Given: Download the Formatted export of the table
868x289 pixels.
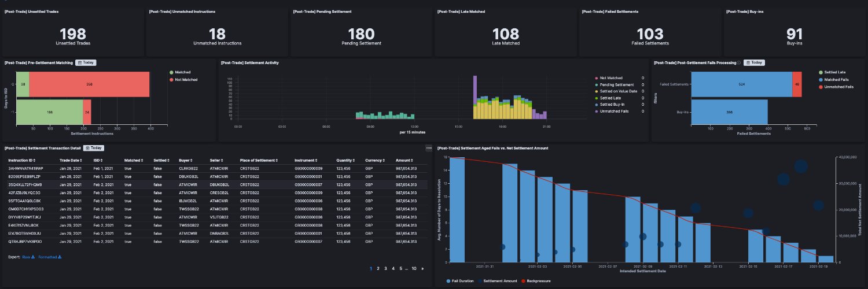Looking at the screenshot, I should click(50, 257).
